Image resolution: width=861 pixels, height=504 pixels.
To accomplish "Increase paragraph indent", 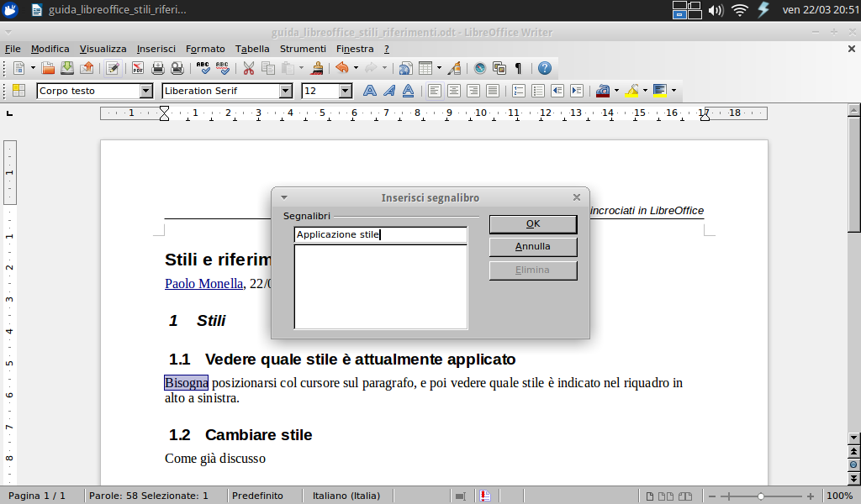I will [x=577, y=91].
